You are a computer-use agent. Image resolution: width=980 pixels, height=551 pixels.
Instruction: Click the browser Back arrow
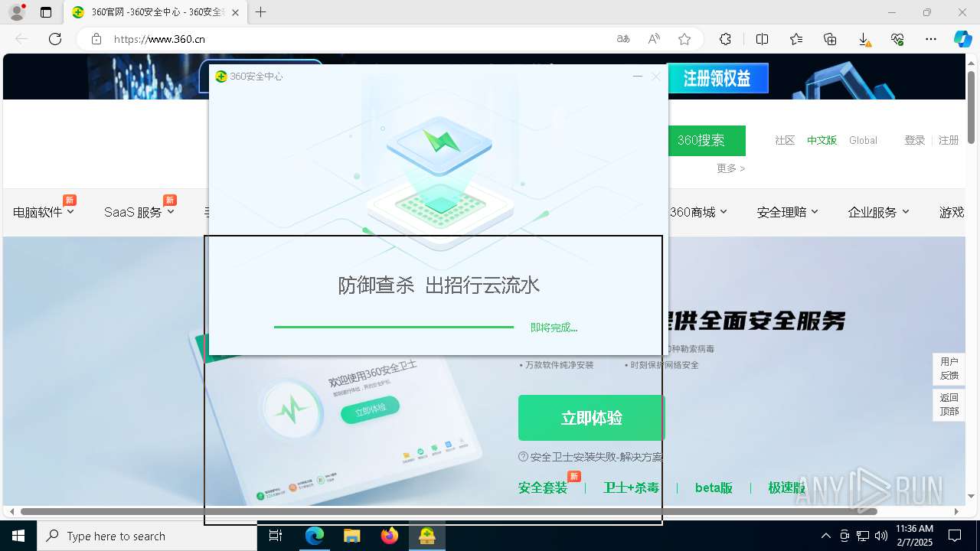click(x=21, y=39)
